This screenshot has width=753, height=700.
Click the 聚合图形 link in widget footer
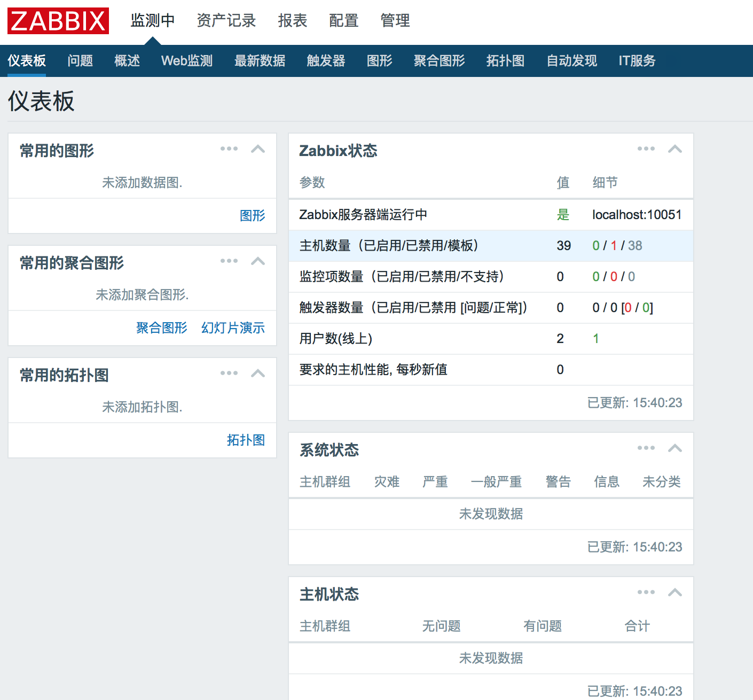click(x=162, y=328)
